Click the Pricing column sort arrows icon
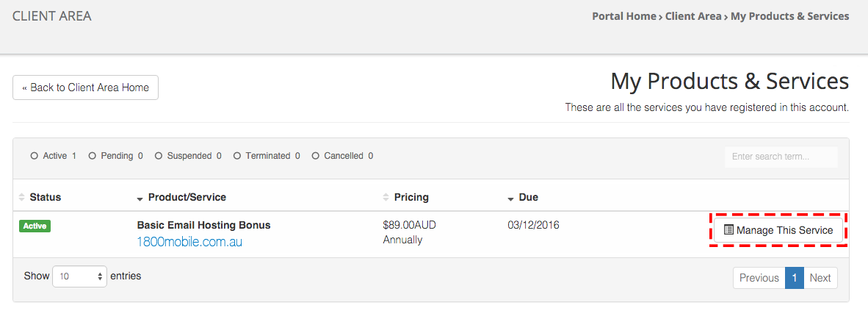Image resolution: width=868 pixels, height=336 pixels. 386,197
